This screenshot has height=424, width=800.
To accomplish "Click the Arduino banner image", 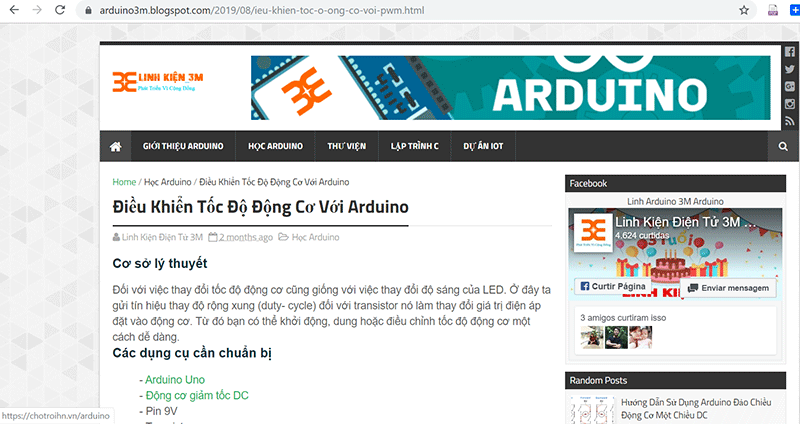I will click(511, 88).
